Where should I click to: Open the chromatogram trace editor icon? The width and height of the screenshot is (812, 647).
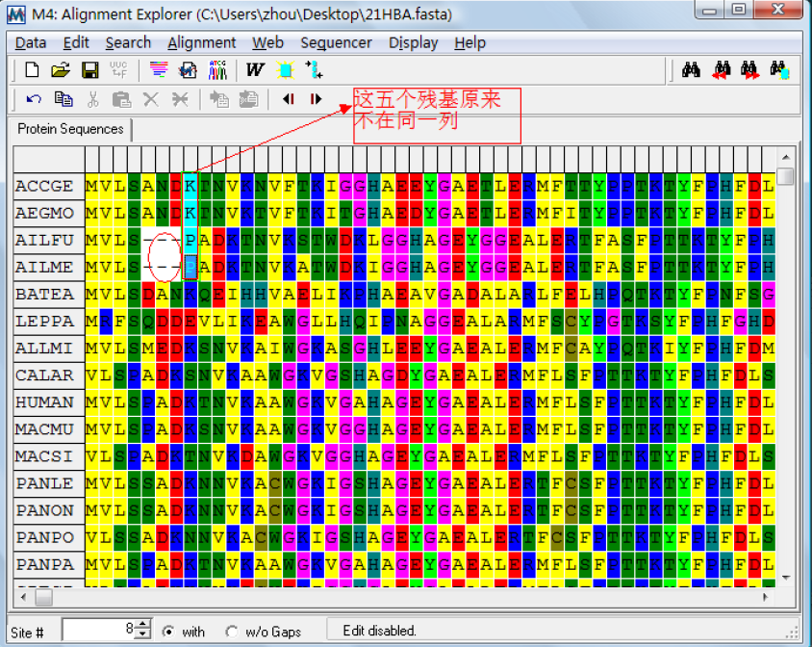click(x=218, y=69)
